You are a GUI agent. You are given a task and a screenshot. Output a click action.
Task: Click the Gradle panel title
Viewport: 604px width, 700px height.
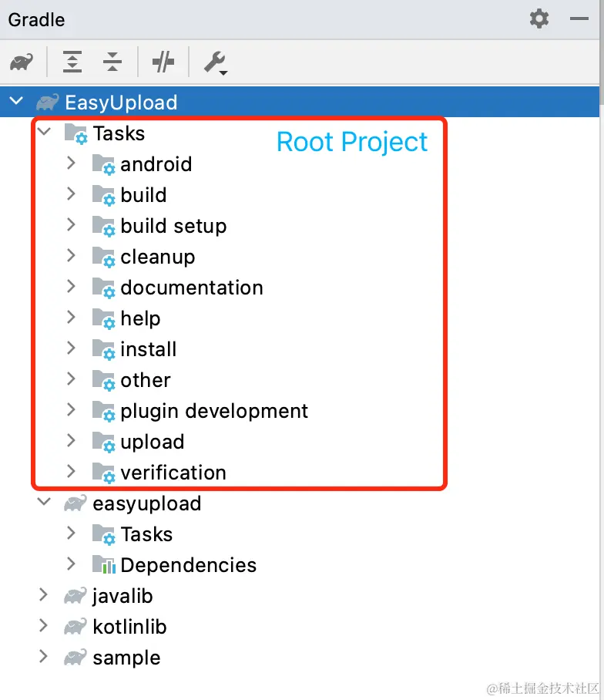[x=36, y=19]
